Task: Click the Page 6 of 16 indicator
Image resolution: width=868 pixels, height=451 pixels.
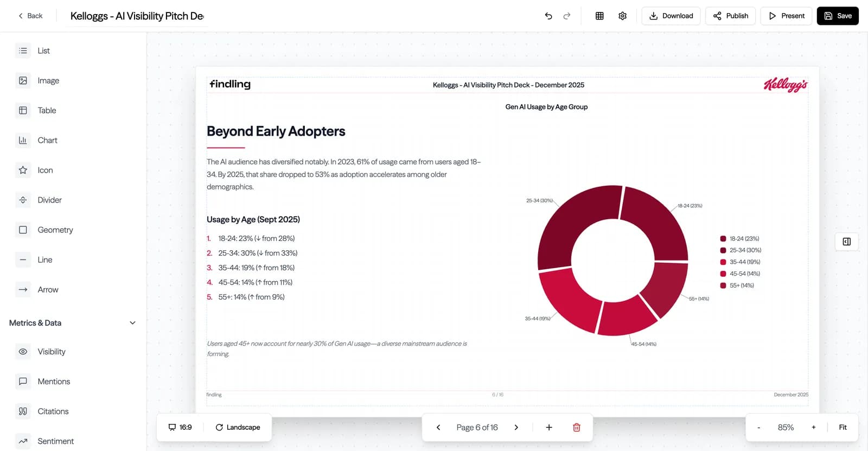Action: click(x=477, y=427)
